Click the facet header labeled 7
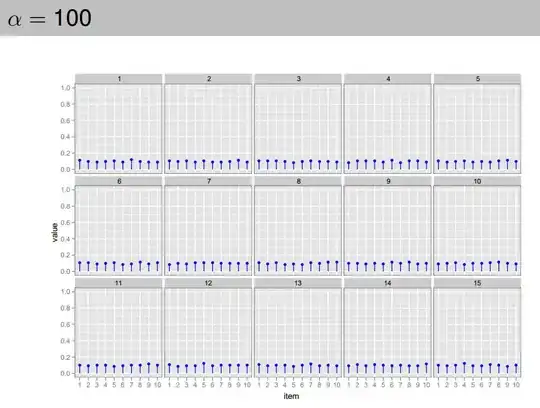Viewport: 540px width, 408px height. (x=208, y=181)
